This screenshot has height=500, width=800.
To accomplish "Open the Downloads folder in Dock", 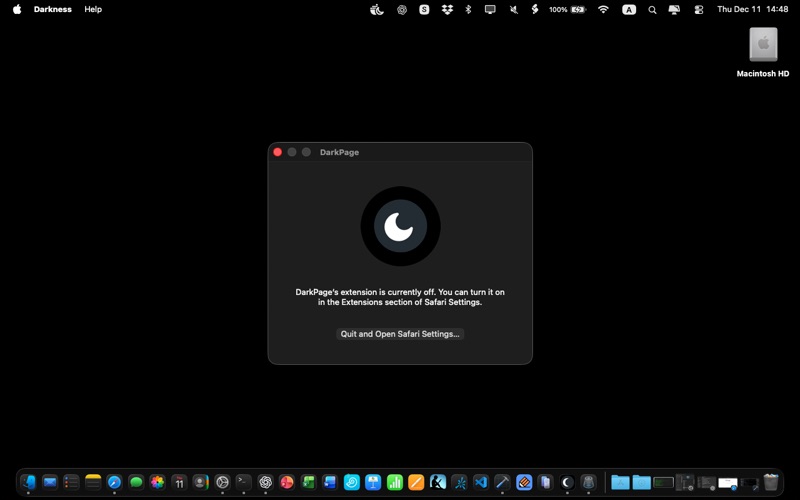I will [x=642, y=482].
